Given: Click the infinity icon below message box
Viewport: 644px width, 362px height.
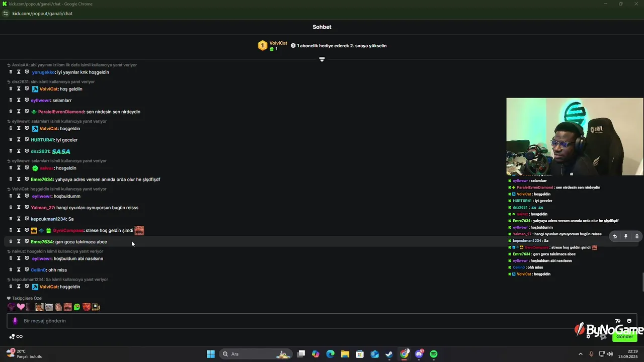Looking at the screenshot, I should tap(20, 337).
